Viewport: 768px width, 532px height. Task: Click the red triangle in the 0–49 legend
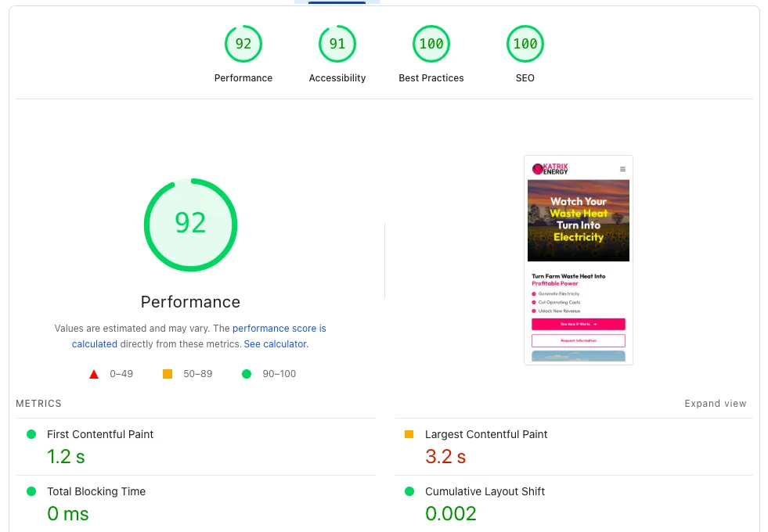coord(93,374)
